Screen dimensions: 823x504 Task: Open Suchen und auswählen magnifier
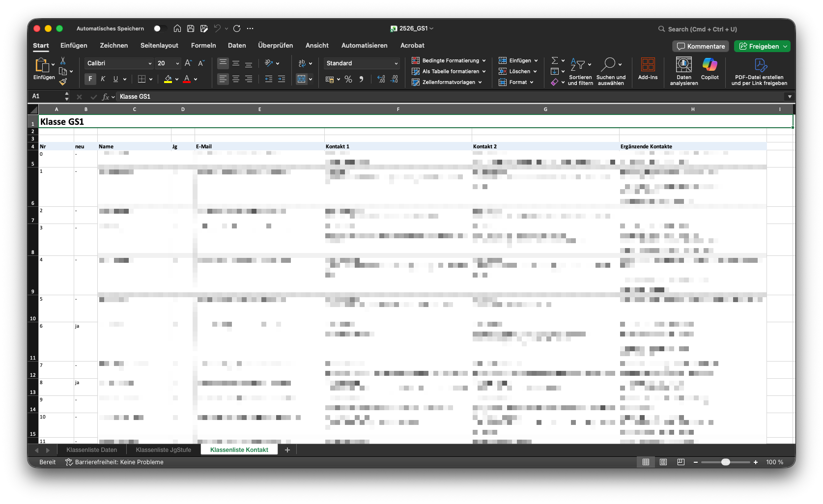pyautogui.click(x=610, y=65)
